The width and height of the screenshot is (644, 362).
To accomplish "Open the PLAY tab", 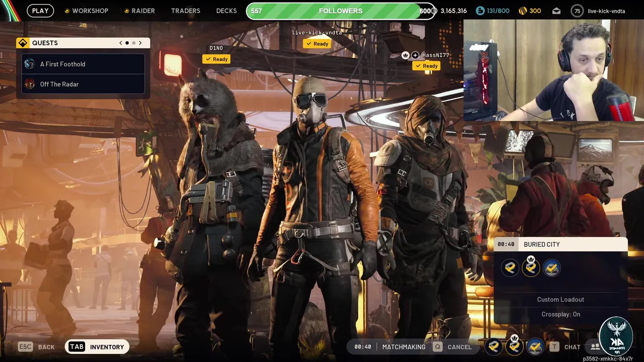I will tap(40, 11).
